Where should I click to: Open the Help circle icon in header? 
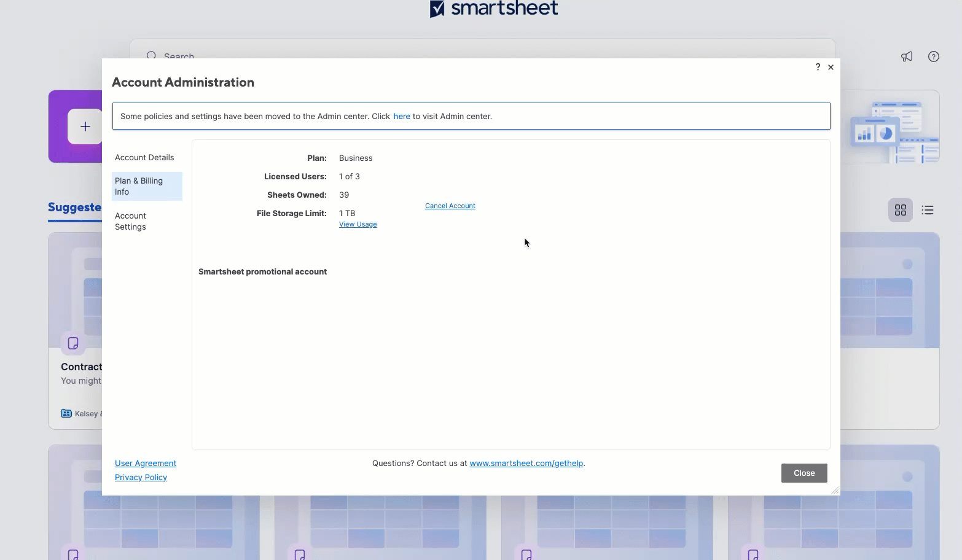(933, 56)
